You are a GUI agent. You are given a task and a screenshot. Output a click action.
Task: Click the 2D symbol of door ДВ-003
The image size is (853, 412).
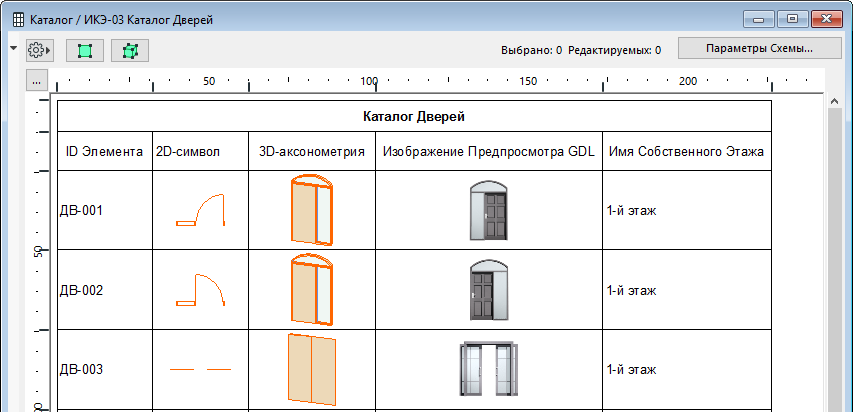200,370
